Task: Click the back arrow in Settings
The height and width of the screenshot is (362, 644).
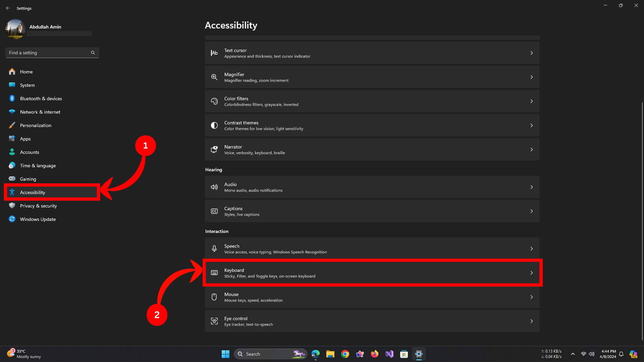Action: [x=8, y=8]
